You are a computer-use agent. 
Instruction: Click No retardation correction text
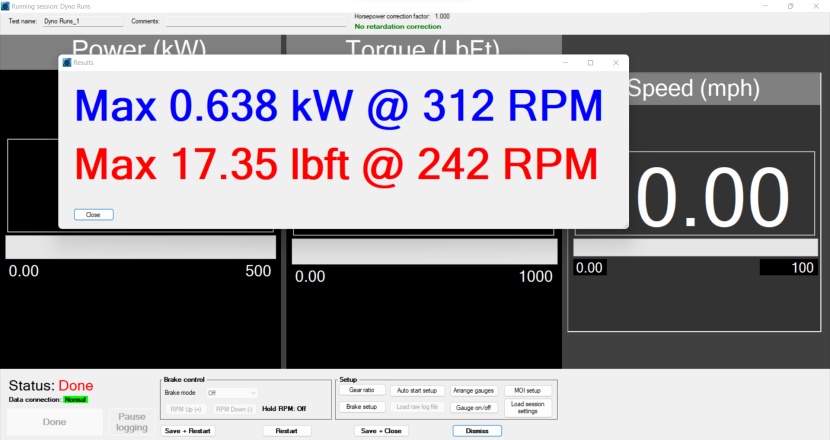click(398, 26)
